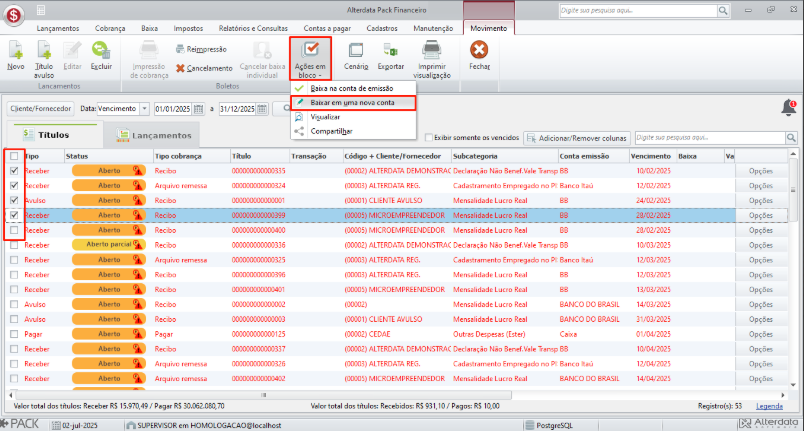This screenshot has height=431, width=804.
Task: Select Baixa na conta de emissão
Action: pos(352,88)
